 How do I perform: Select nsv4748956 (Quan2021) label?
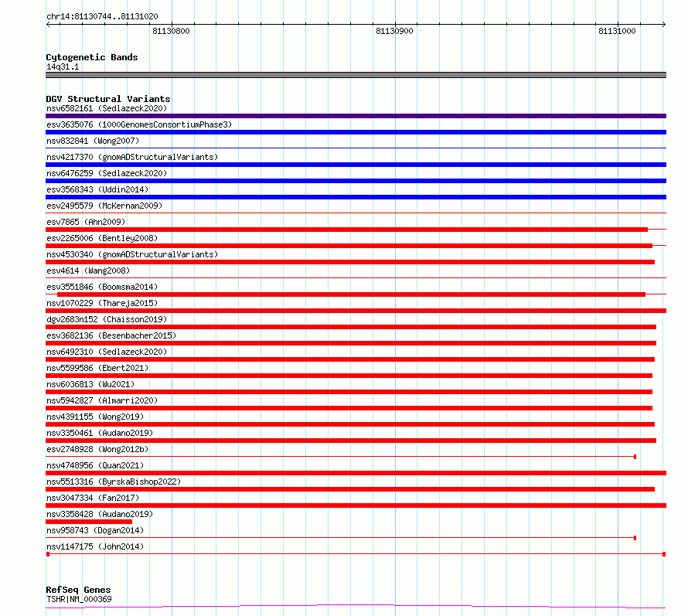click(x=95, y=465)
